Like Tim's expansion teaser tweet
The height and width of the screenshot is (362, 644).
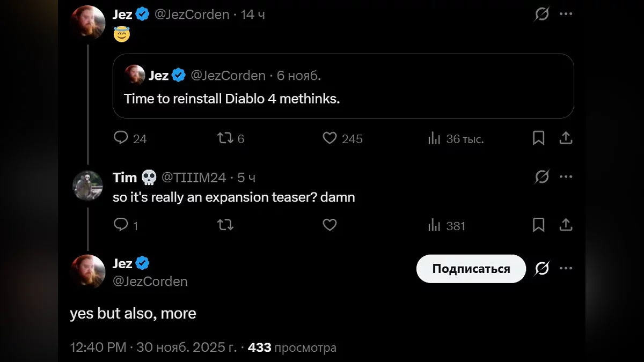click(x=330, y=225)
